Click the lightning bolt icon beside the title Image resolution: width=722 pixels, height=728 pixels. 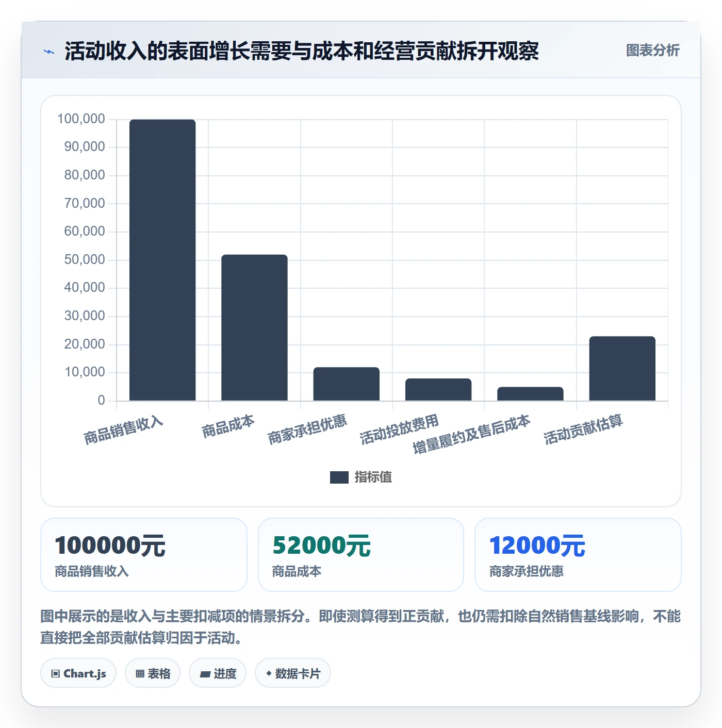point(49,52)
